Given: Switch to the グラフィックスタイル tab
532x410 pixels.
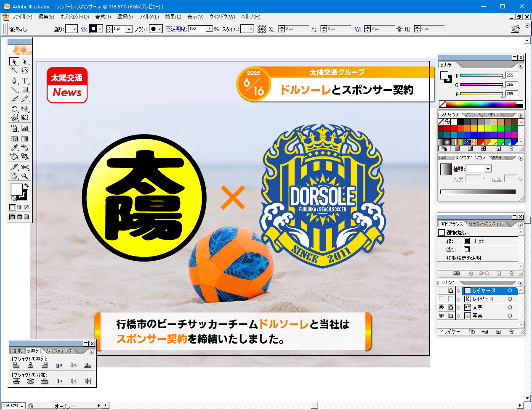Looking at the screenshot, I should pos(486,224).
